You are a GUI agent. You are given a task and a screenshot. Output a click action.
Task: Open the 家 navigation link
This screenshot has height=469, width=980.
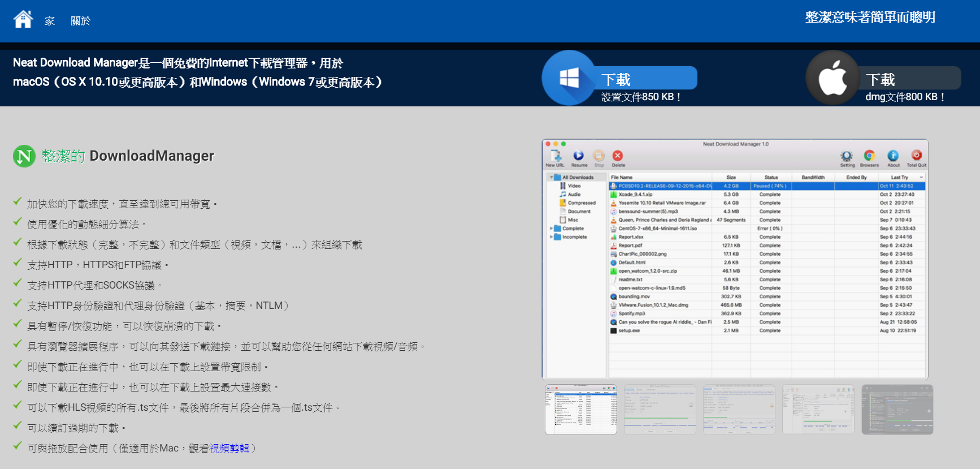point(50,21)
